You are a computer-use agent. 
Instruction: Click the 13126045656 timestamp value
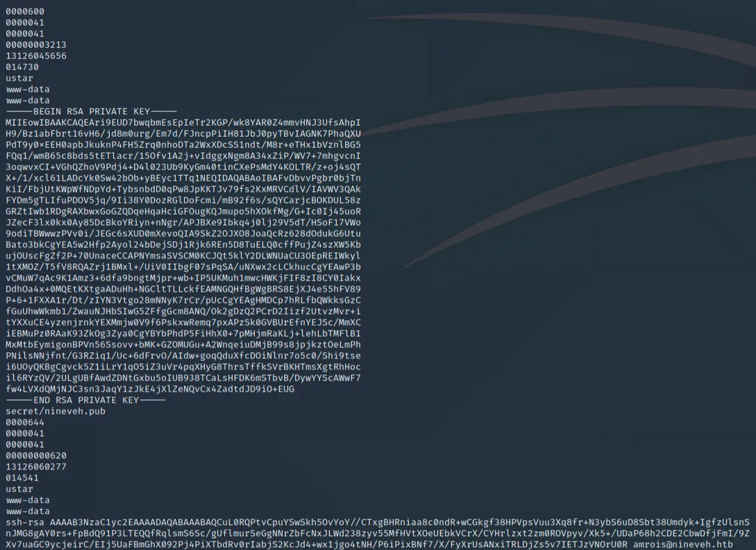36,56
